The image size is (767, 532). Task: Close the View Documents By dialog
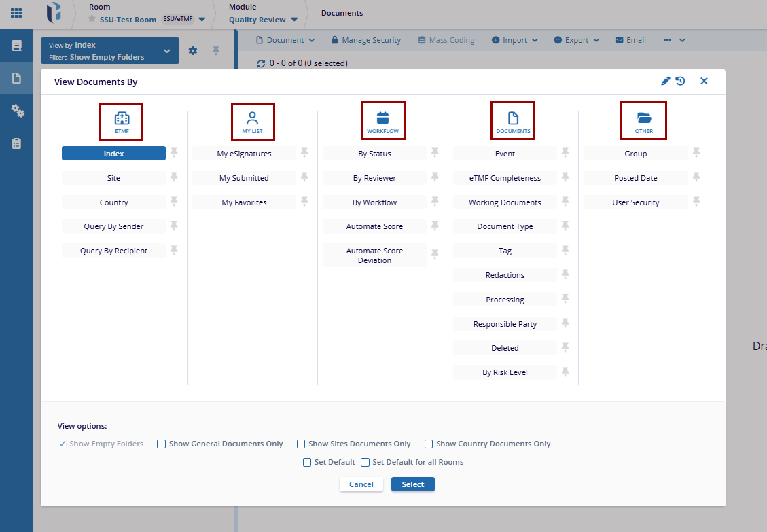(704, 82)
